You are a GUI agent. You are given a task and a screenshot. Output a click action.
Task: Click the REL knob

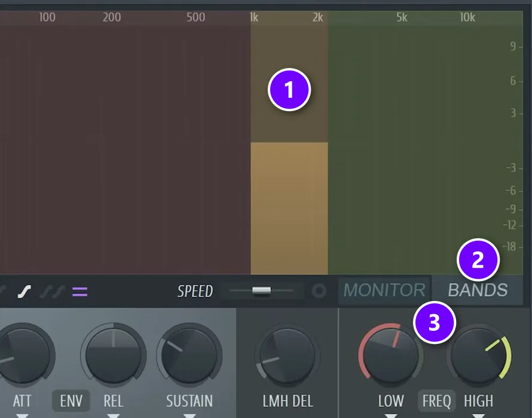pyautogui.click(x=114, y=355)
